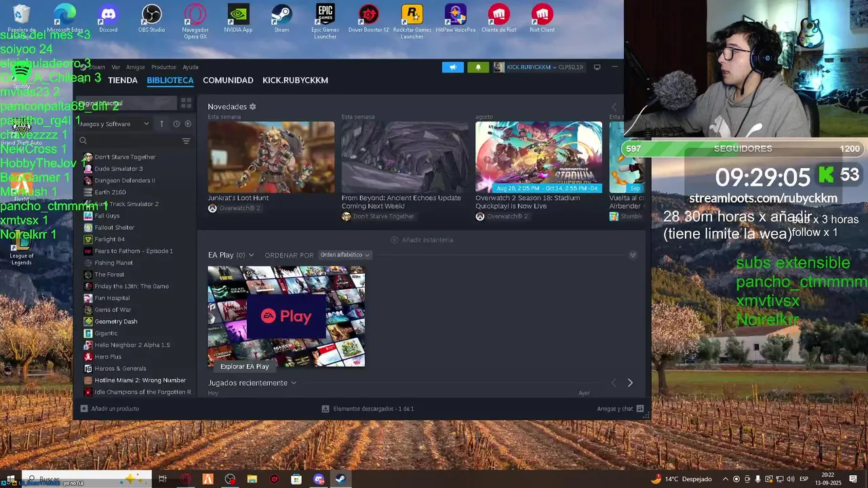Click the Microsoft Store icon in taskbar
The height and width of the screenshot is (488, 868).
(296, 479)
